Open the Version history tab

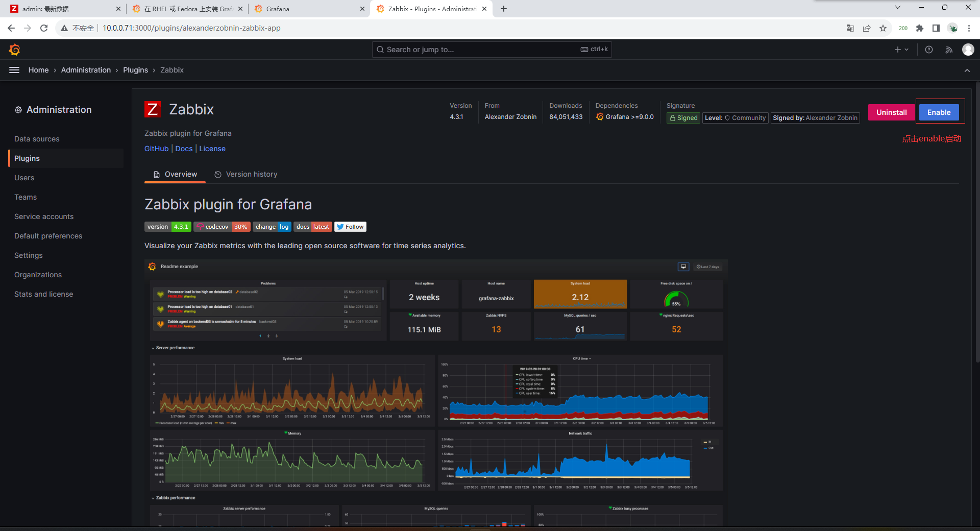(246, 174)
